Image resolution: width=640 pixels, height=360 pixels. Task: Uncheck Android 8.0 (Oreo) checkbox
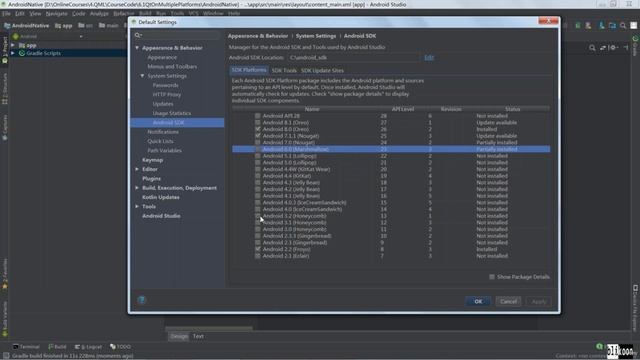pyautogui.click(x=258, y=129)
